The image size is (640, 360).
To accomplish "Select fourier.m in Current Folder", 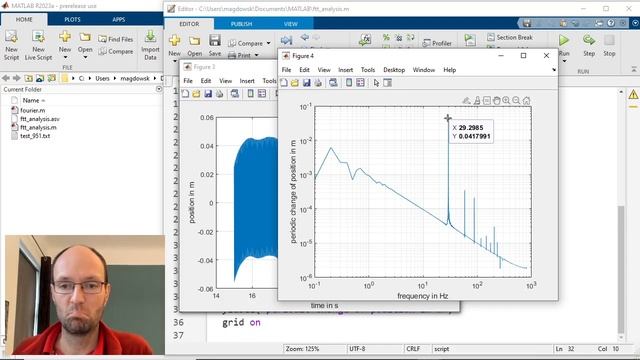I will coord(33,110).
